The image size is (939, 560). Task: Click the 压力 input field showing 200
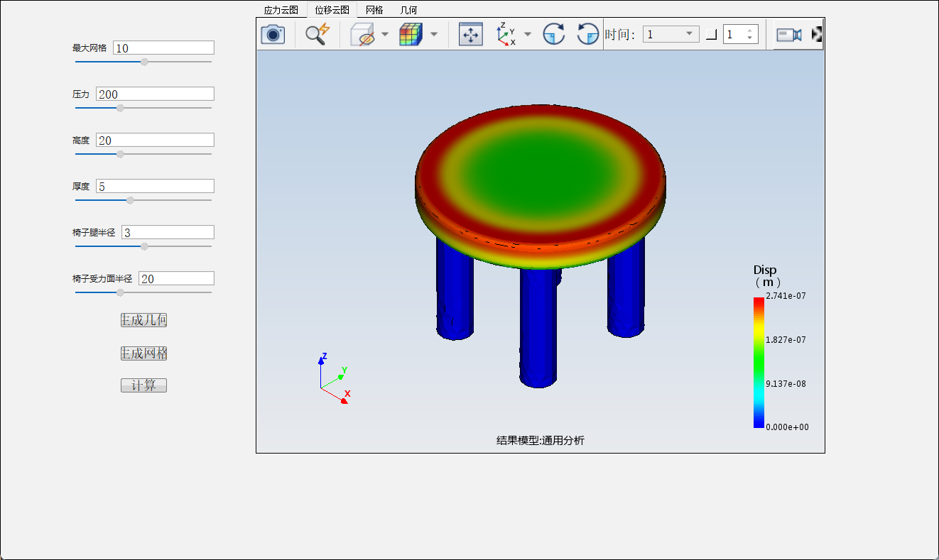pyautogui.click(x=155, y=94)
